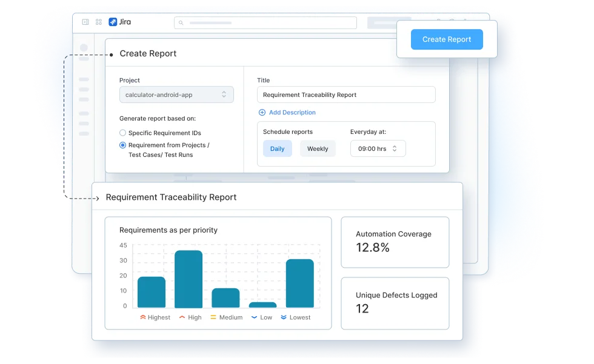This screenshot has width=594, height=364.
Task: Expand the Requirement Traceability Report section chevron
Action: click(98, 197)
